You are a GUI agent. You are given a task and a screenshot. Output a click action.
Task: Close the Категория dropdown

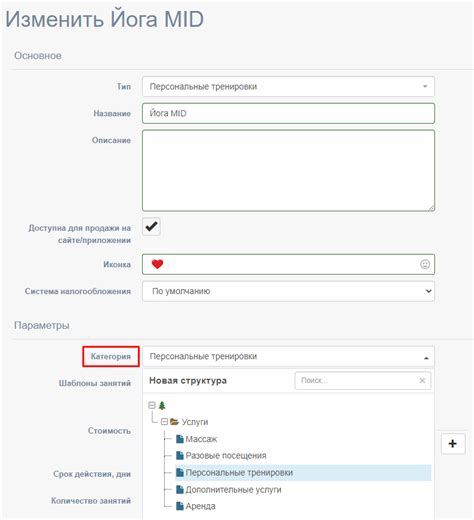point(288,356)
